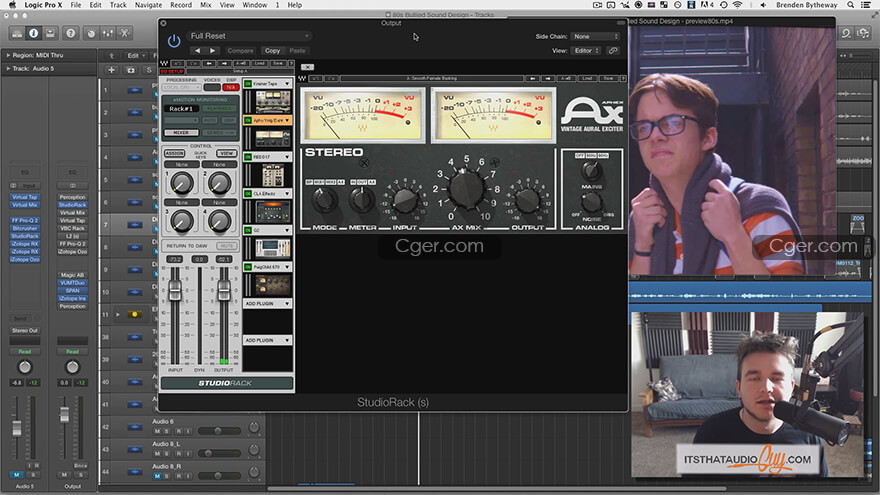Image resolution: width=880 pixels, height=495 pixels.
Task: Click the VIEW button in Control section
Action: [227, 153]
